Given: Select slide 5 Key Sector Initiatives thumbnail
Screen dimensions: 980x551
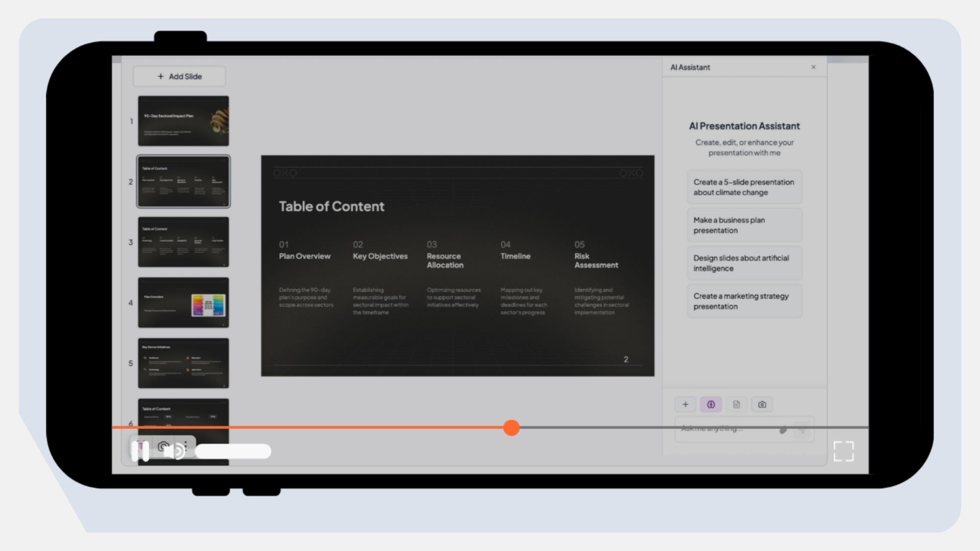Looking at the screenshot, I should (183, 363).
